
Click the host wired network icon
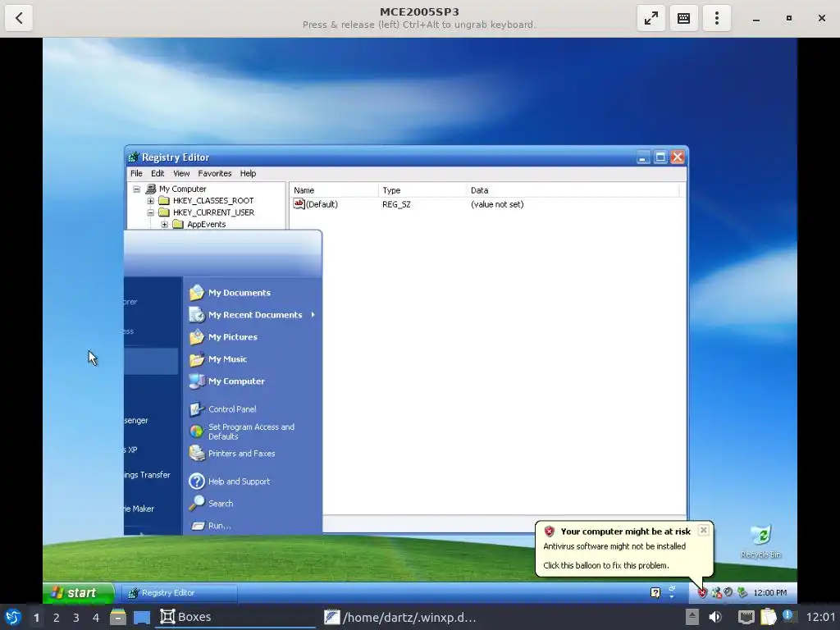746,617
